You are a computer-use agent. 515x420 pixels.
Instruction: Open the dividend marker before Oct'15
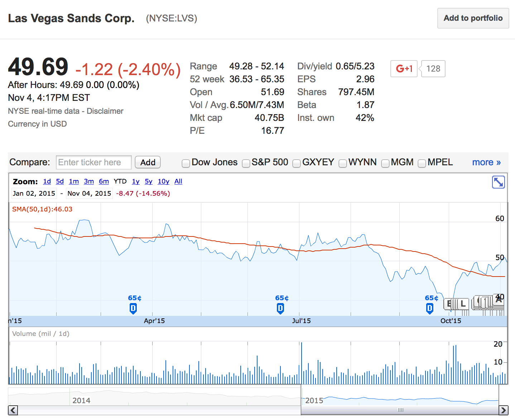[430, 308]
